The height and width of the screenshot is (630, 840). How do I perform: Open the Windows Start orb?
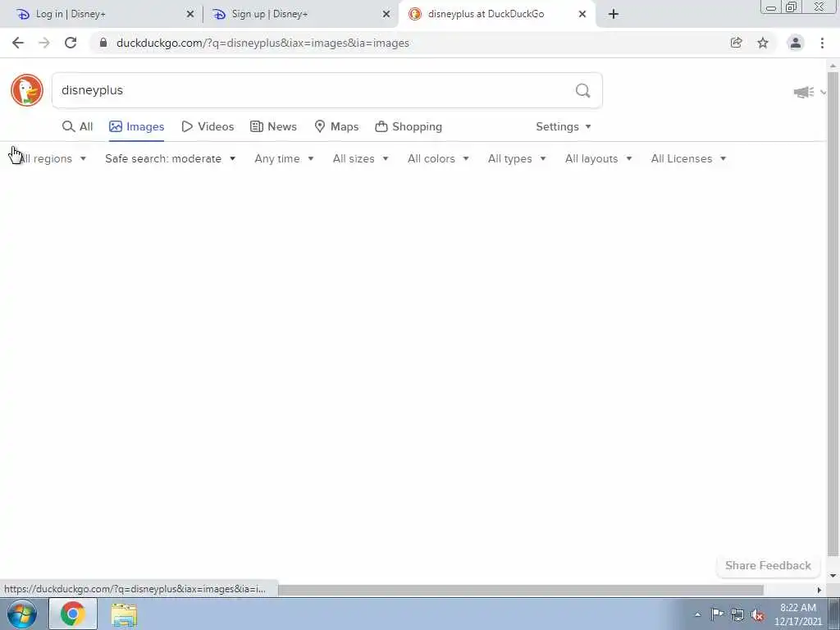click(x=22, y=614)
